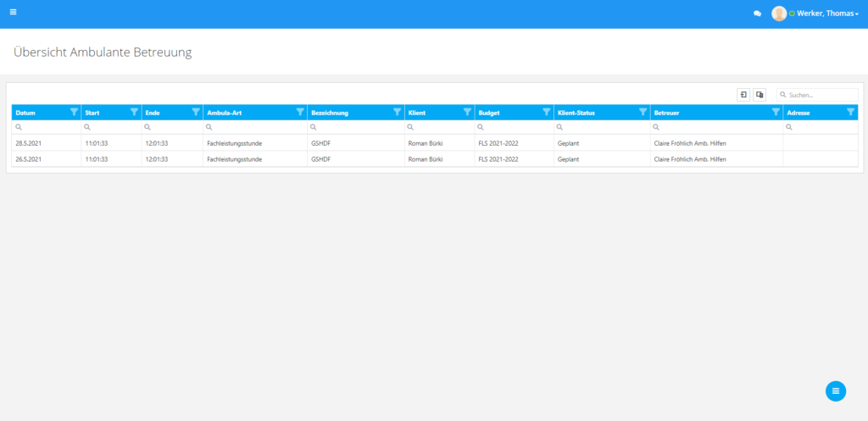Image resolution: width=868 pixels, height=421 pixels.
Task: Click the column chooser icon button
Action: pyautogui.click(x=760, y=95)
